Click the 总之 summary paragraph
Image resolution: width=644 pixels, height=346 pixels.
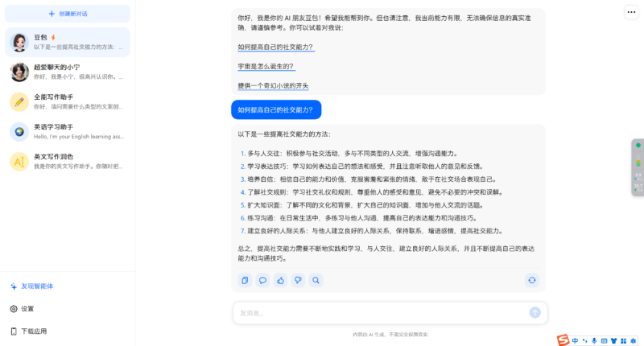pos(386,253)
